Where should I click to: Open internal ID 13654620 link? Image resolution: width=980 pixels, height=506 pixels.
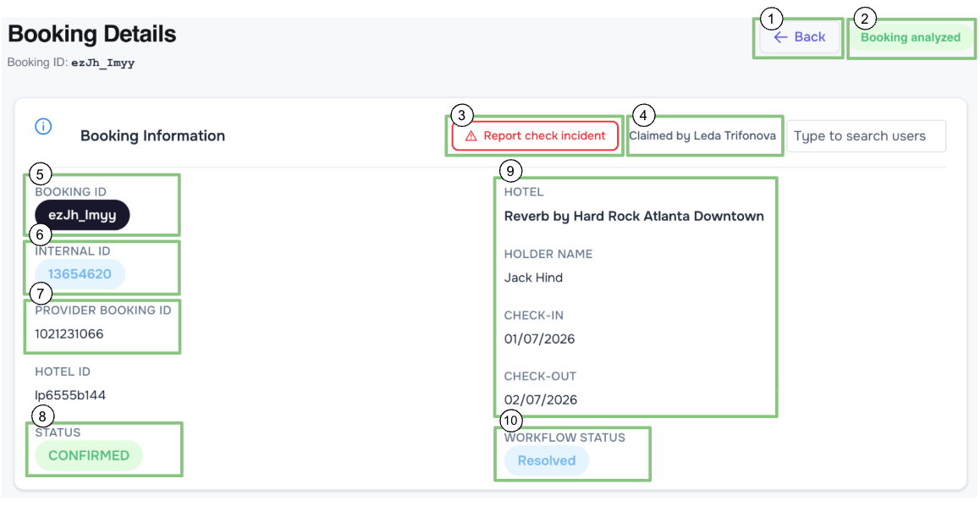(80, 274)
